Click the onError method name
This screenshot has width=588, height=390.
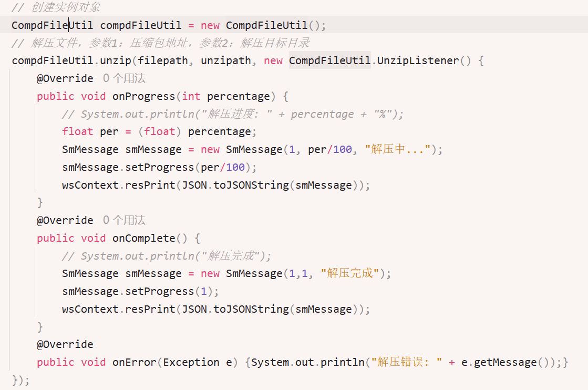click(134, 362)
